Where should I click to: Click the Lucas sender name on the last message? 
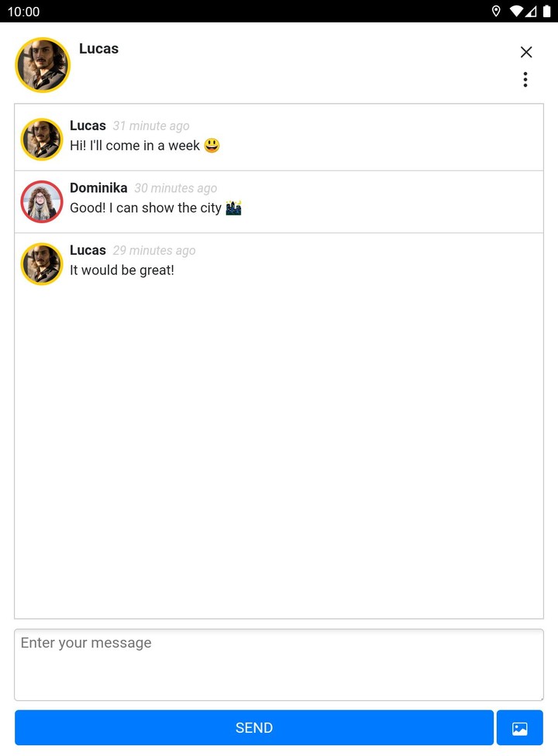tap(88, 250)
